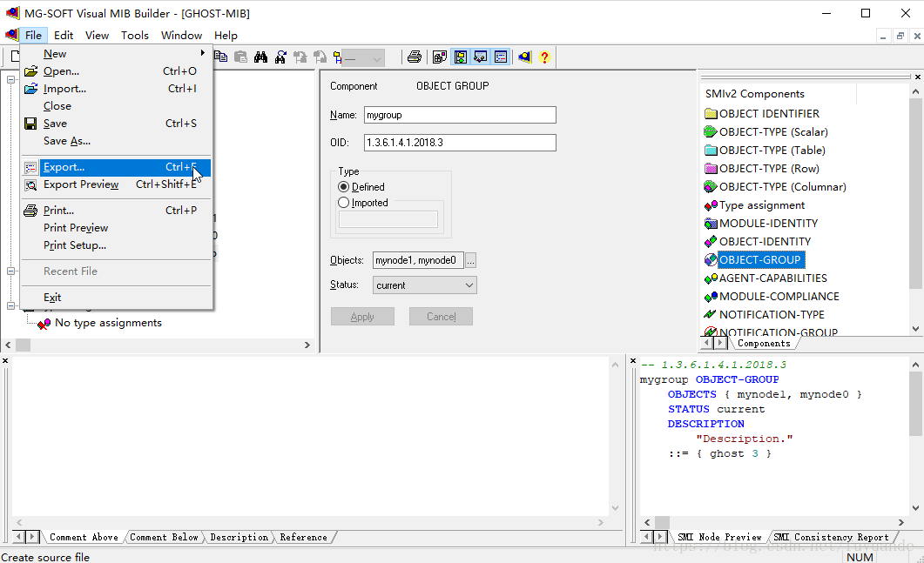
Task: Select OBJECT-IDENTITY component
Action: (x=758, y=241)
